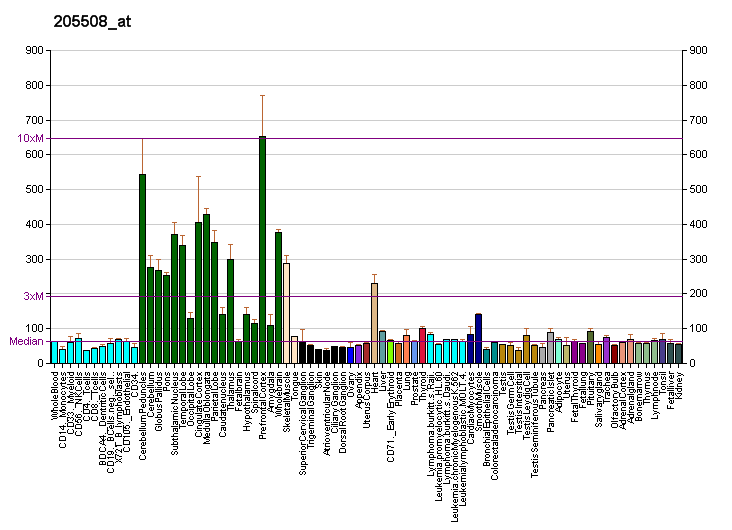Viewport: 732px width, 530px height.
Task: Click the Salivarygland axis label
Action: 598,399
